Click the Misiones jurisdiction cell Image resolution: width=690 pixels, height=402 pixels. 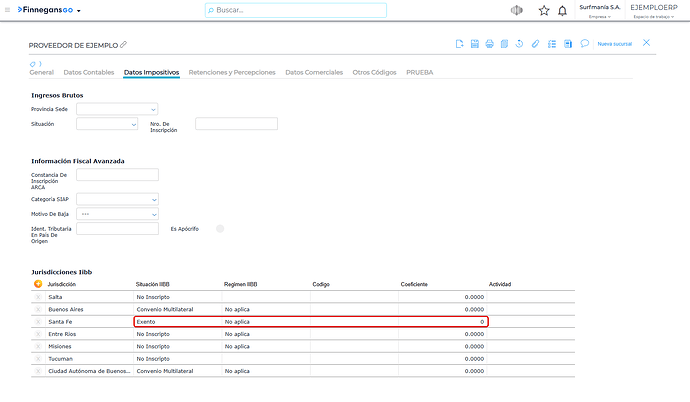(90, 347)
